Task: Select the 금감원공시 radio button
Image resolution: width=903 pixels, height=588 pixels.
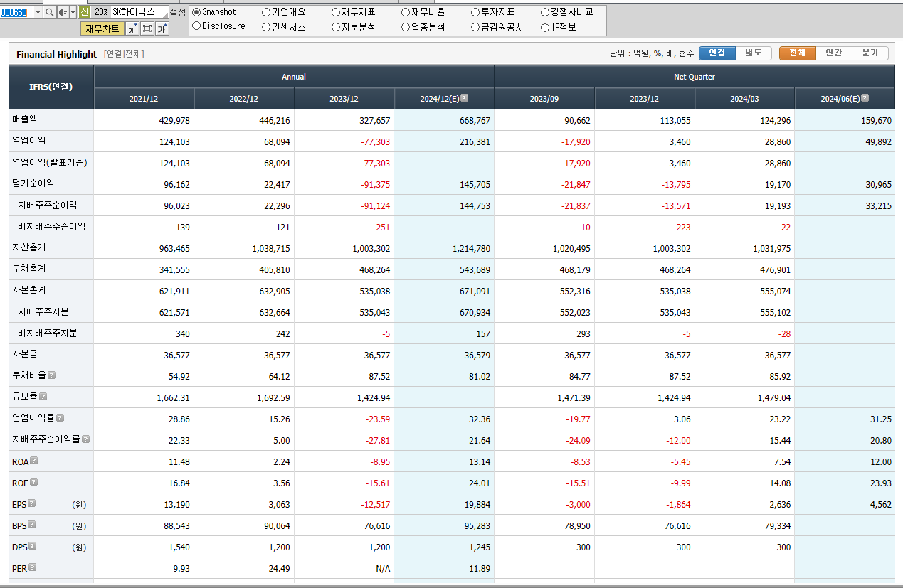Action: 475,27
